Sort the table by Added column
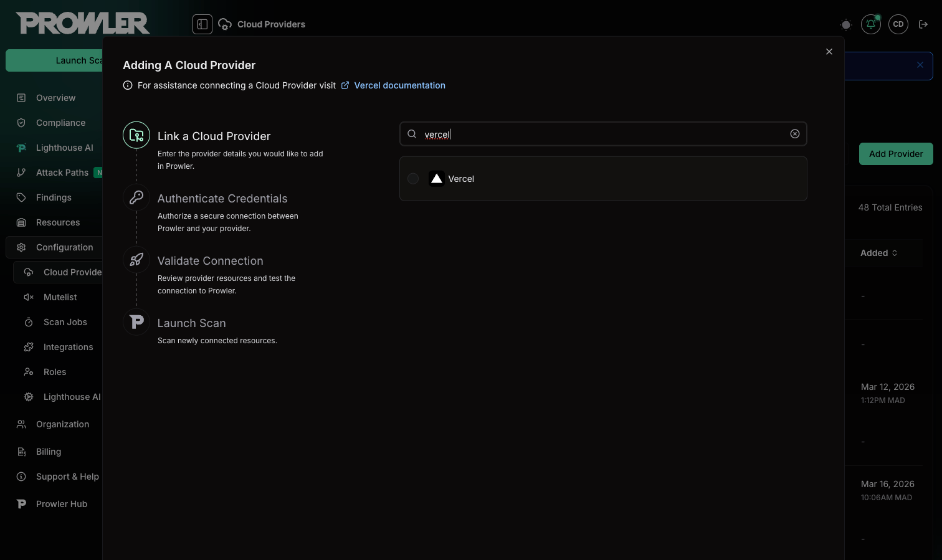Screen dimensions: 942x560 (879, 253)
